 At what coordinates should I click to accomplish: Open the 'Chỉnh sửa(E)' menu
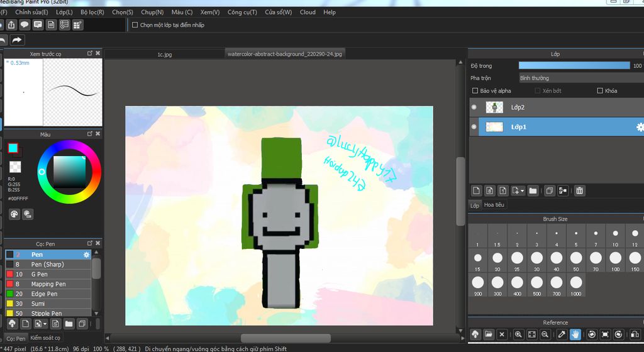point(31,13)
